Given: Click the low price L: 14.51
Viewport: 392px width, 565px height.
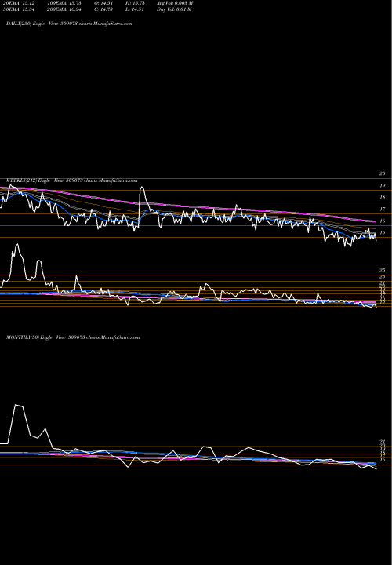Looking at the screenshot, I should [x=135, y=9].
